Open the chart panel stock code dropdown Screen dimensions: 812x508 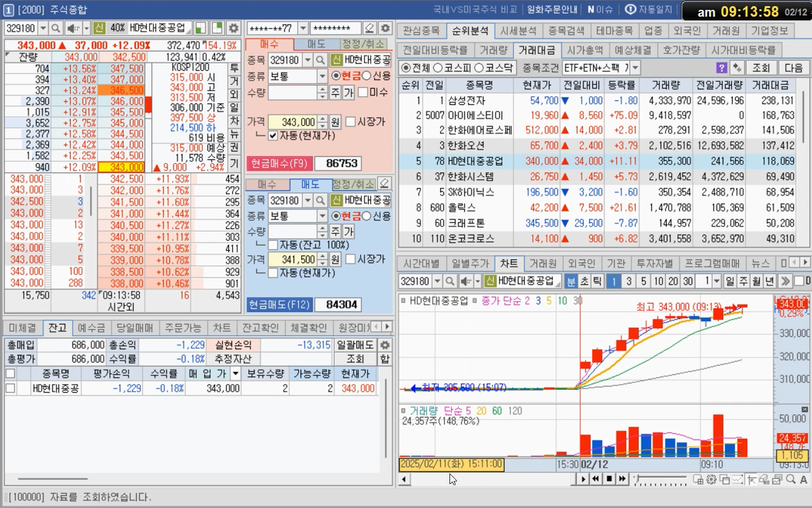[437, 281]
